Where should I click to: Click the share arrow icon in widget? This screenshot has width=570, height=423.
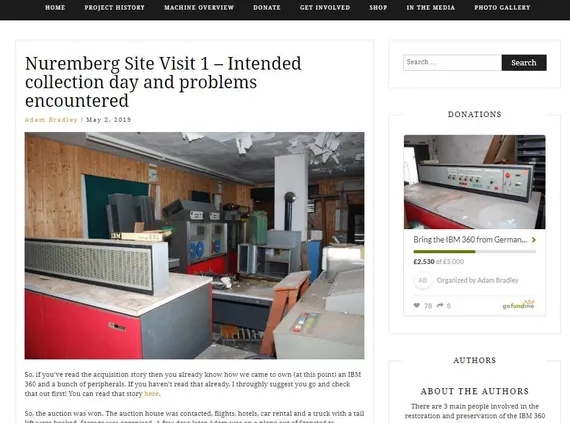[440, 306]
